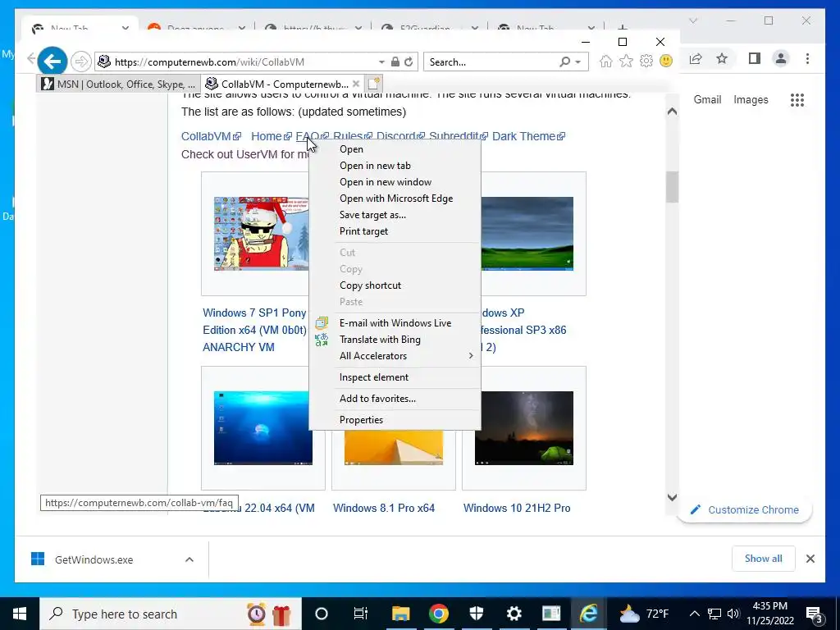Click Internet Explorer taskbar icon

pos(589,614)
